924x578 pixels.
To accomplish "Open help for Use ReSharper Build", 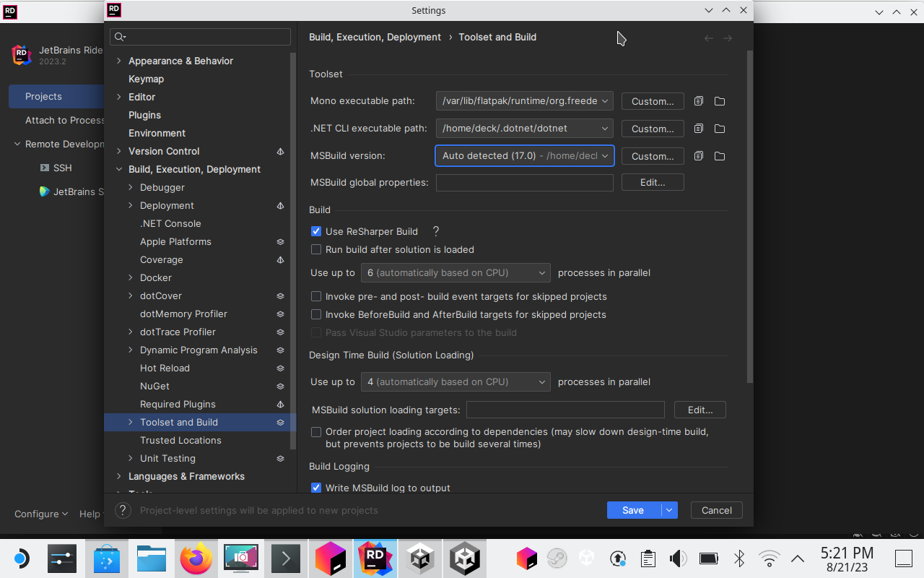I will pyautogui.click(x=435, y=231).
